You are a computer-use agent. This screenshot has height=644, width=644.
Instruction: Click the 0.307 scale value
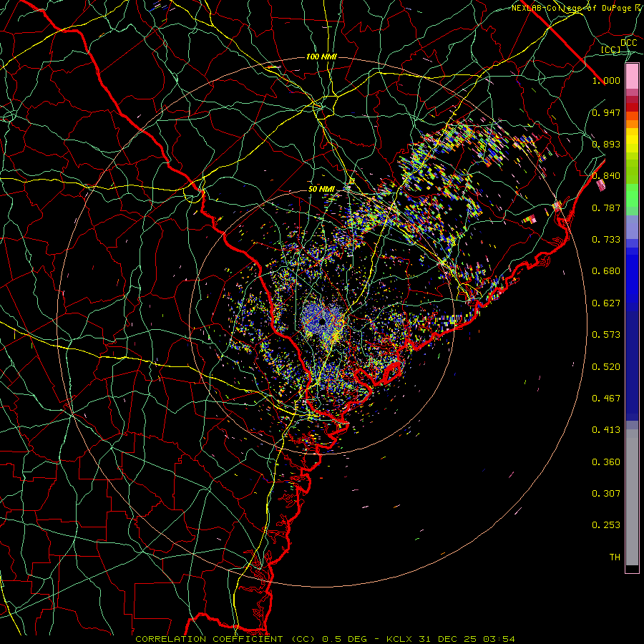tap(606, 494)
